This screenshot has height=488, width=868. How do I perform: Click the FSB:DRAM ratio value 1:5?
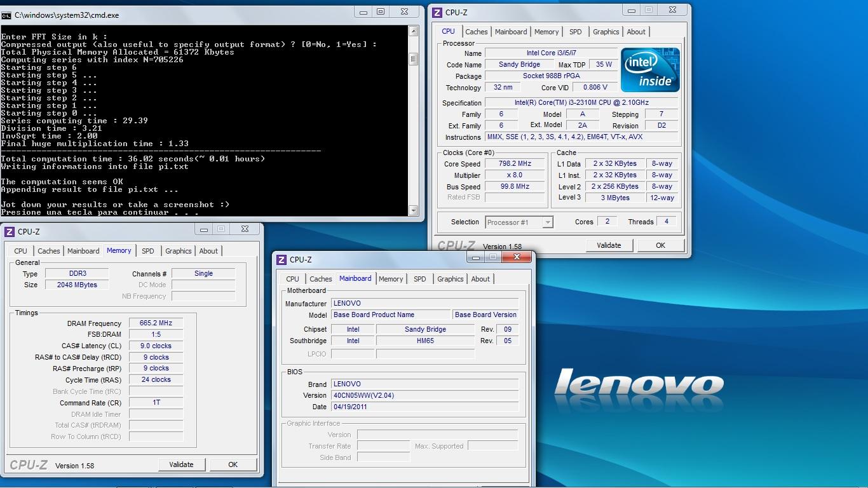(156, 334)
